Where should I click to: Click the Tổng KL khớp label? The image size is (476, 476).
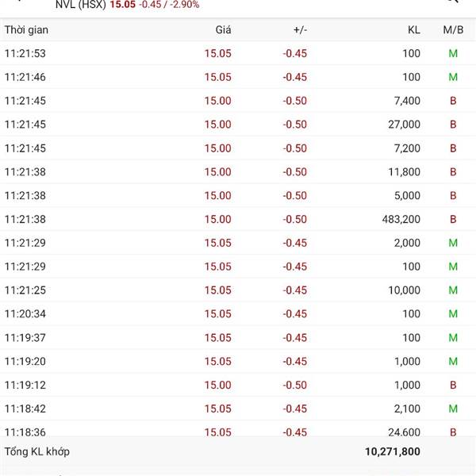point(37,451)
